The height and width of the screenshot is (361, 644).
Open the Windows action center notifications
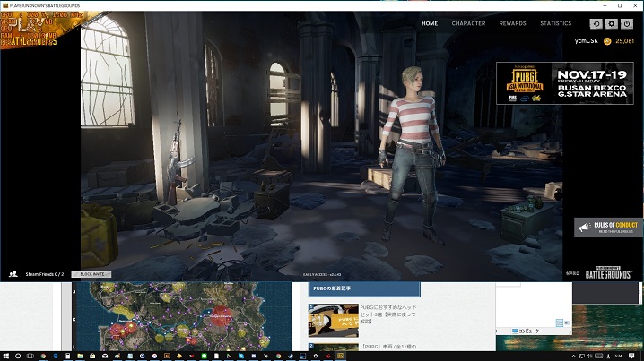[x=631, y=357]
